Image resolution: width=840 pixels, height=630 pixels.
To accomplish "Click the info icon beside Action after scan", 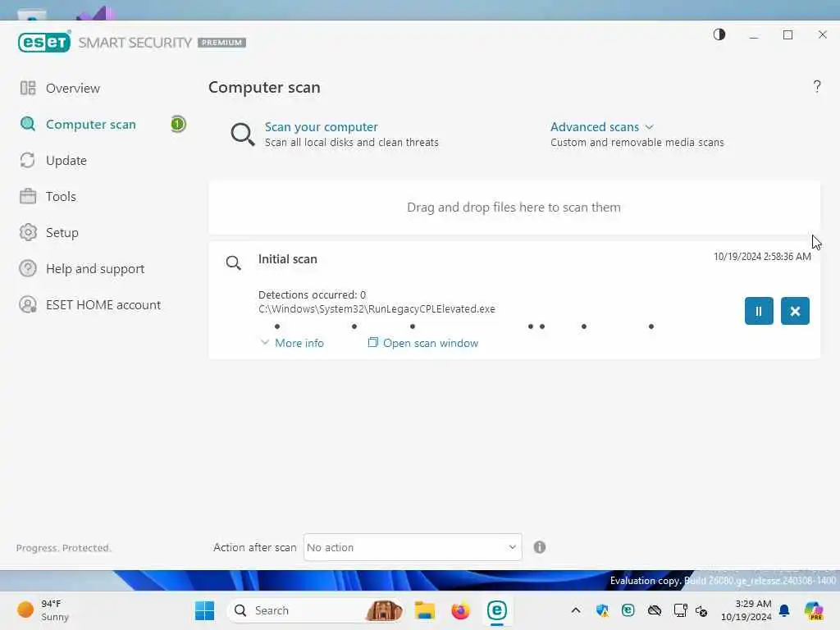I will [540, 547].
